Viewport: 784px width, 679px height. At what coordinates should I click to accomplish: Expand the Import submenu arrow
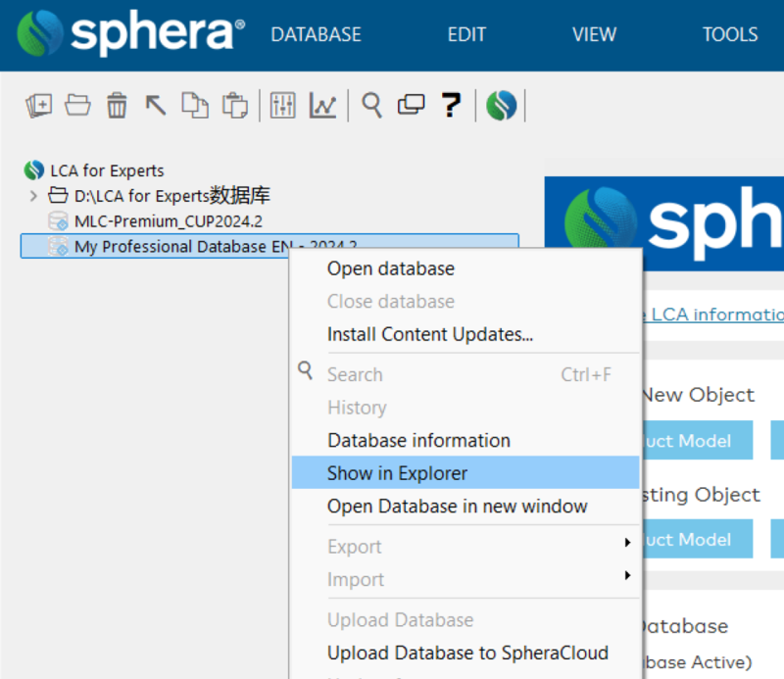[x=627, y=576]
